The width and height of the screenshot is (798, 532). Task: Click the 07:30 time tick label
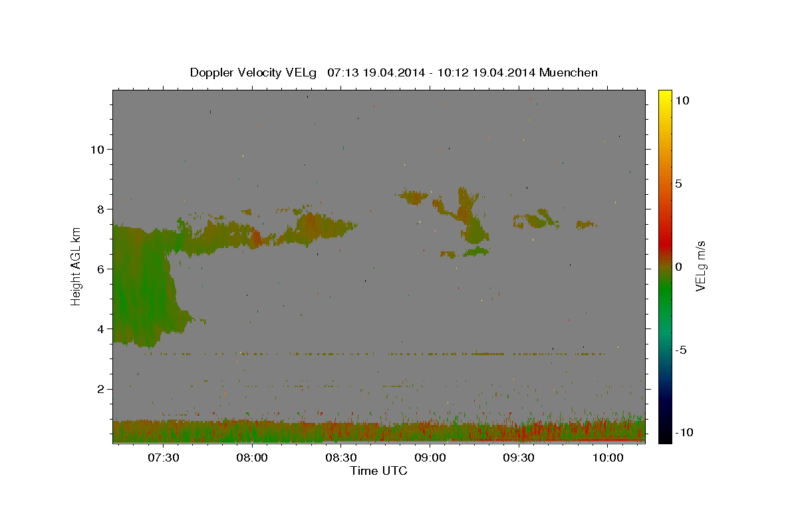164,458
